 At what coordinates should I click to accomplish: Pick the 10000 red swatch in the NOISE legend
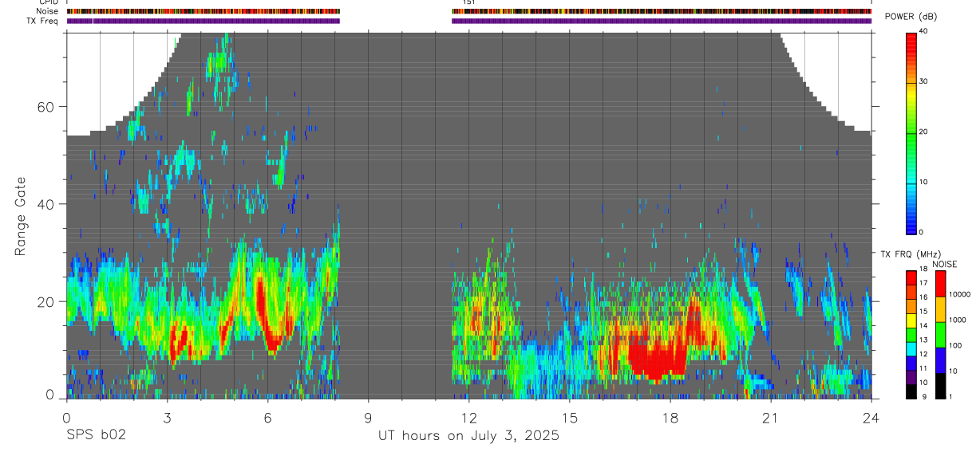pos(940,284)
